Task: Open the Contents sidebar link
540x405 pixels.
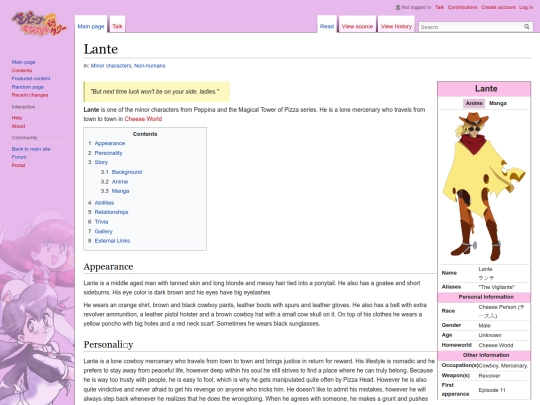Action: coord(22,71)
